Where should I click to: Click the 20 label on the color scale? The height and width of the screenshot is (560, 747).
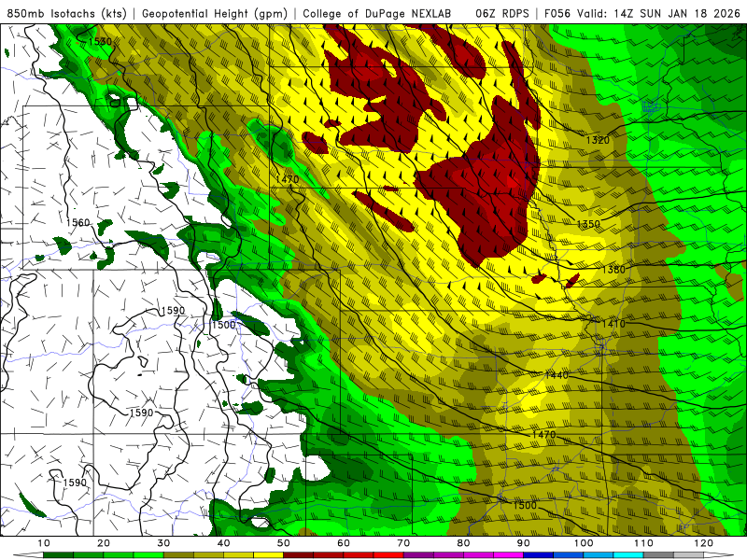(104, 543)
